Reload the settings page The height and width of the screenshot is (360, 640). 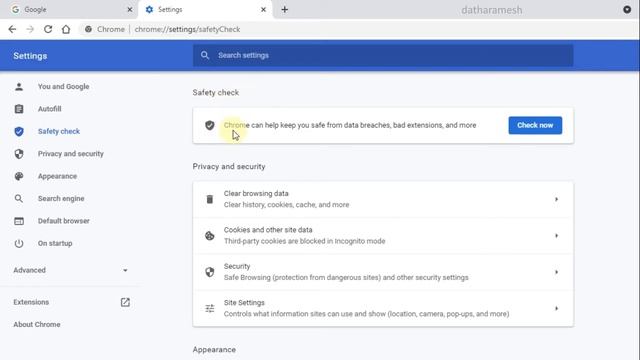click(48, 29)
